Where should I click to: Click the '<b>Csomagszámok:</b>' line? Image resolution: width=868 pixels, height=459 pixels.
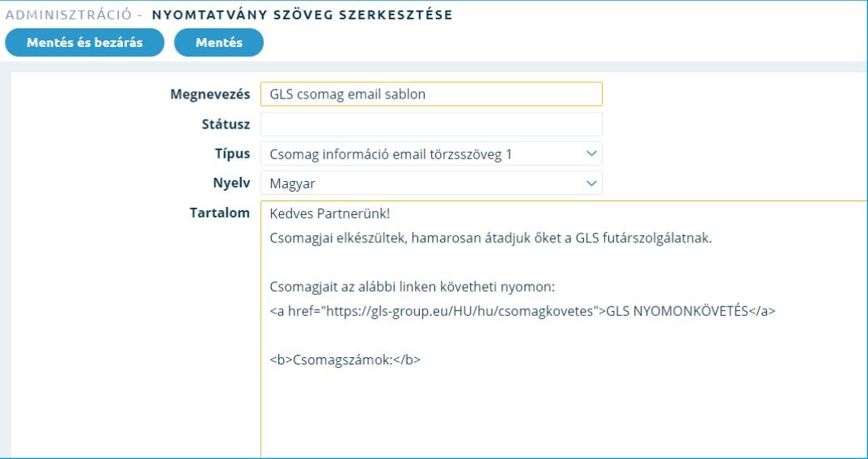pos(345,360)
